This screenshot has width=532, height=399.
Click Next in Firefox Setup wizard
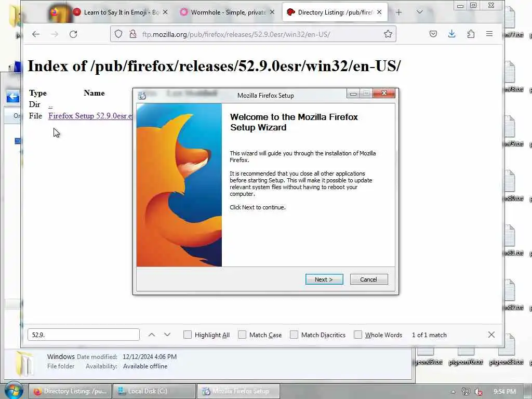324,279
